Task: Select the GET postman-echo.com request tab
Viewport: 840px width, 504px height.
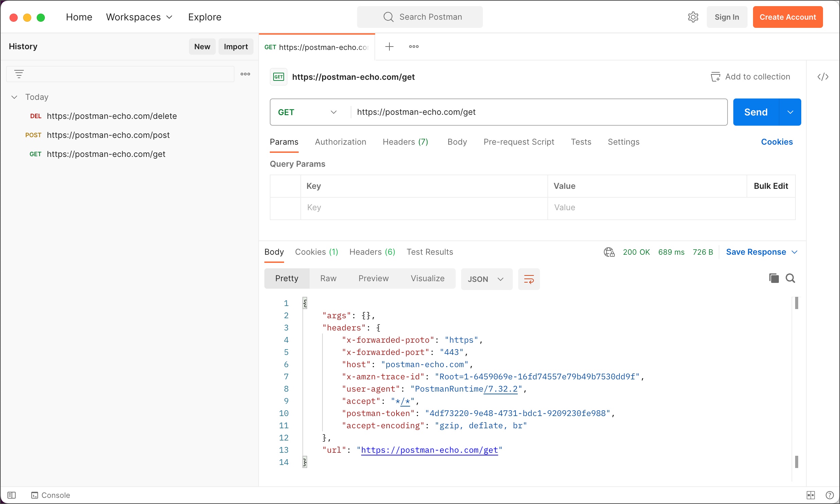Action: point(317,47)
